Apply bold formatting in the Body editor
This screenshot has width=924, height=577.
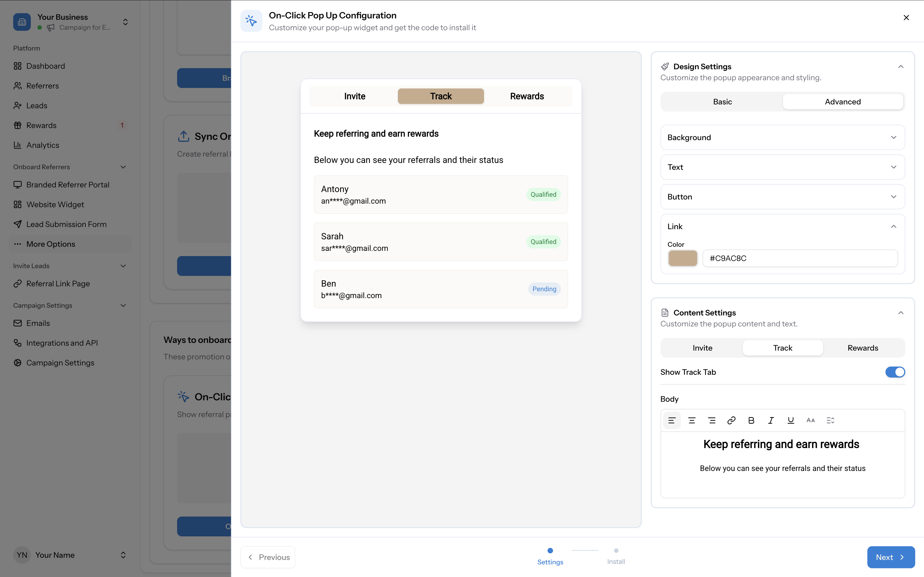pos(751,420)
